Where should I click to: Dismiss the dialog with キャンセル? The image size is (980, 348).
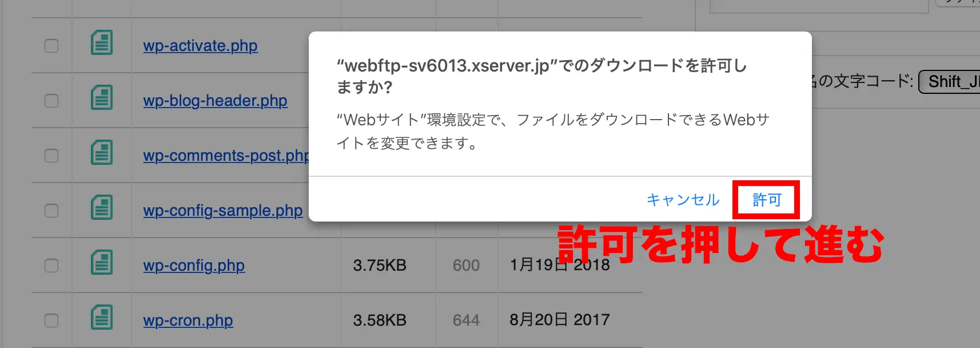pyautogui.click(x=683, y=200)
